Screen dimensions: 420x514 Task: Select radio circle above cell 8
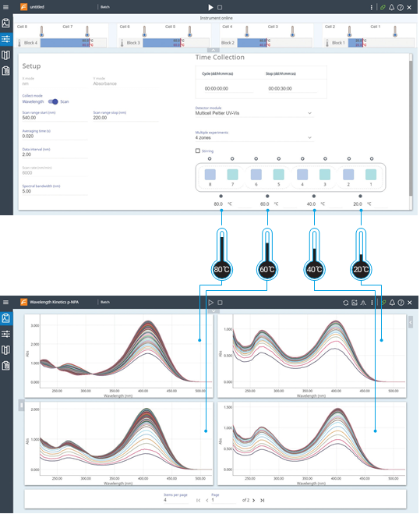[x=210, y=158]
